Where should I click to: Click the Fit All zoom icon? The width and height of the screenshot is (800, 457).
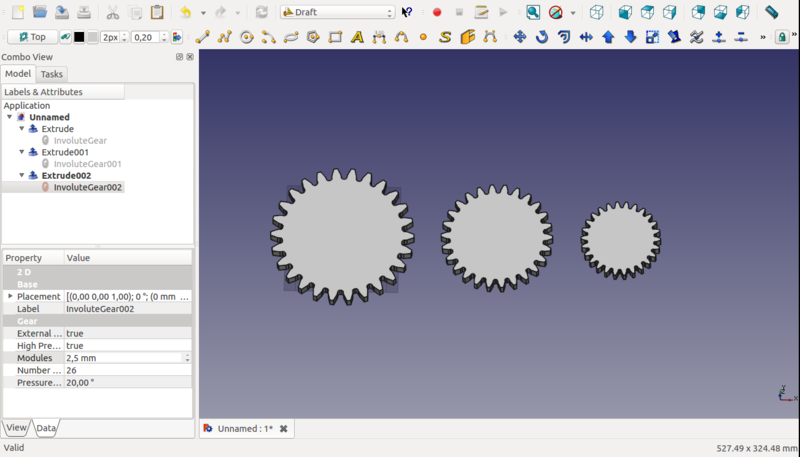533,12
